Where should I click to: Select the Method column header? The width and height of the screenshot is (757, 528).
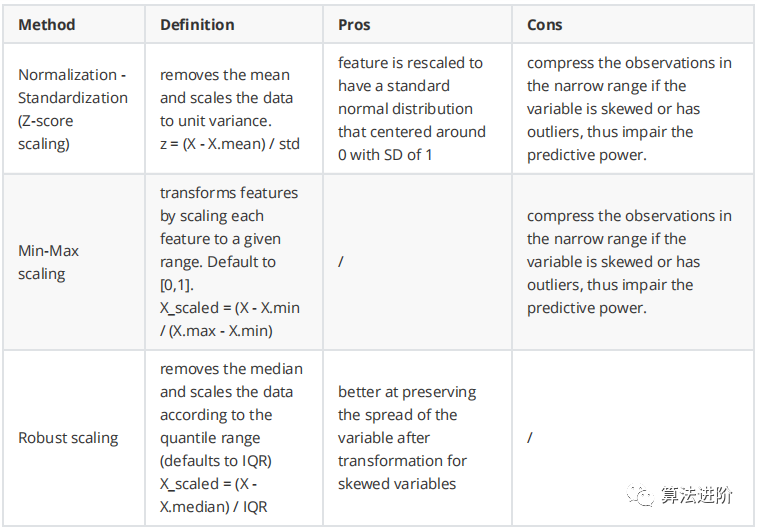tap(47, 25)
